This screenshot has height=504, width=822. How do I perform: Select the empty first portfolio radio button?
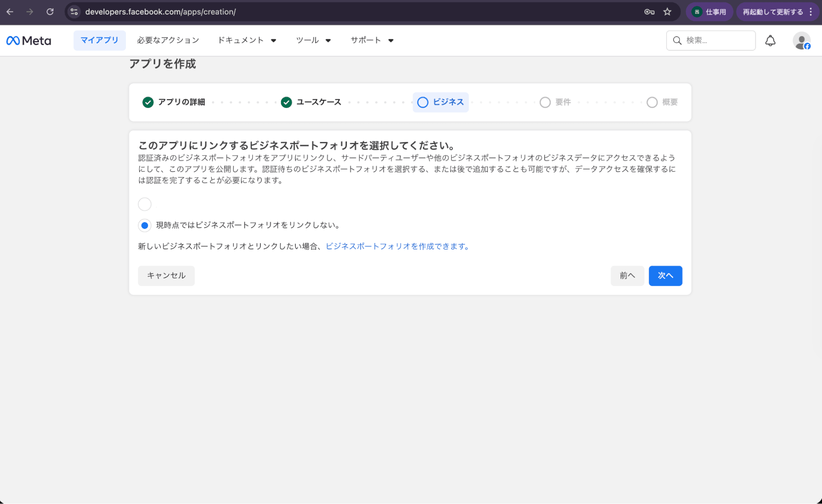click(x=145, y=204)
